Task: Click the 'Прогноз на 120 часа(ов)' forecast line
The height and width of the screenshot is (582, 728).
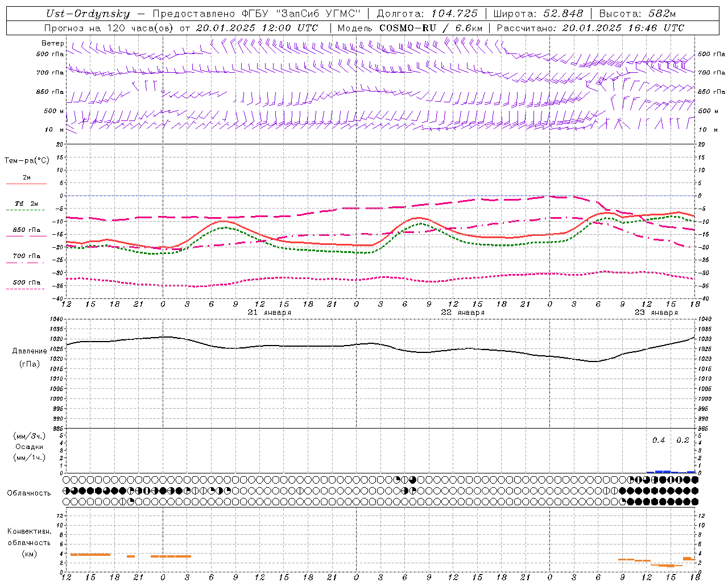Action: pyautogui.click(x=181, y=28)
